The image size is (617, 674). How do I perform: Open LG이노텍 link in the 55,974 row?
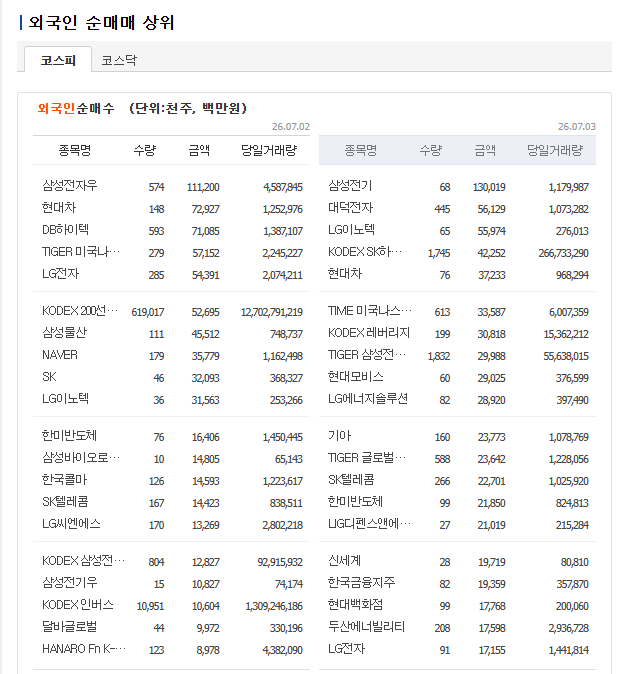point(351,230)
